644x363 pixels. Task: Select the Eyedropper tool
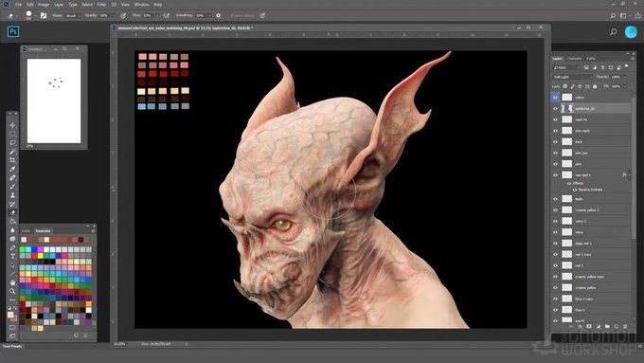pos(12,169)
